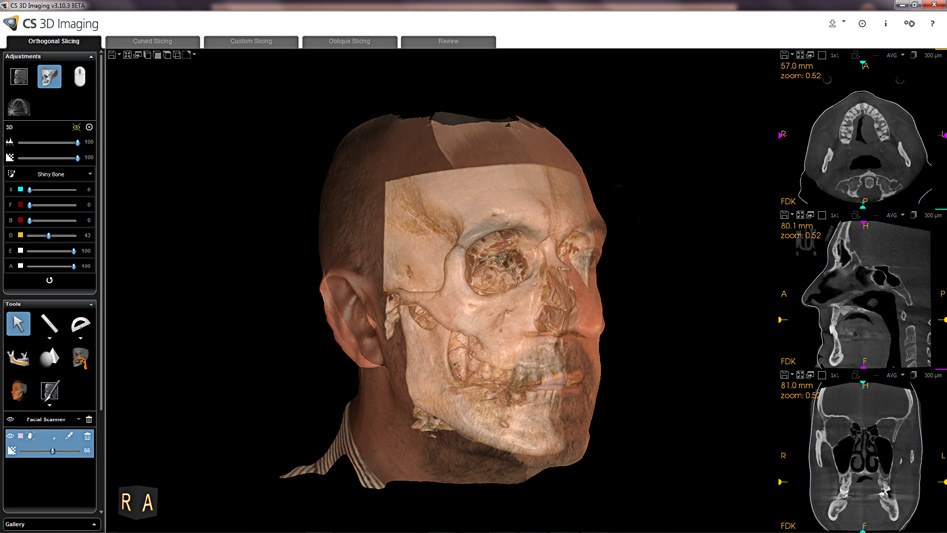Click the facial scan opacity slider at 55
This screenshot has height=533, width=947.
pos(53,451)
